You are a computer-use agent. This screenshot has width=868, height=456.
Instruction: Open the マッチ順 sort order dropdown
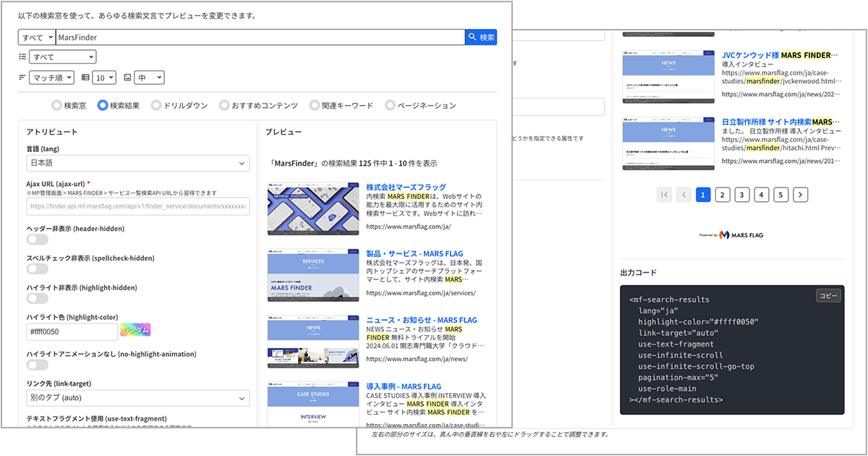51,77
